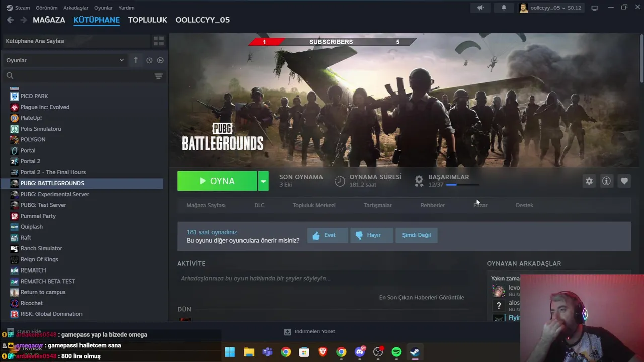Click En Son Çıkan Haberleri Görüntüle
The height and width of the screenshot is (362, 644).
(422, 297)
